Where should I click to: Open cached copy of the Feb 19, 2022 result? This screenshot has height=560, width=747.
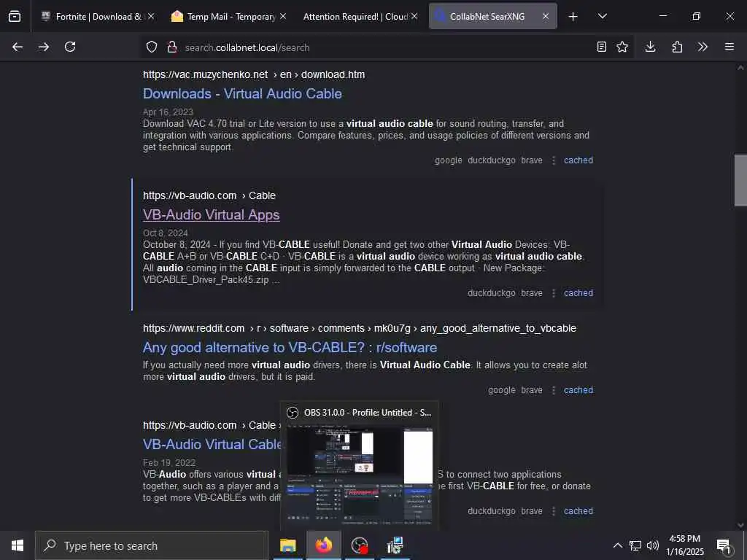(578, 511)
